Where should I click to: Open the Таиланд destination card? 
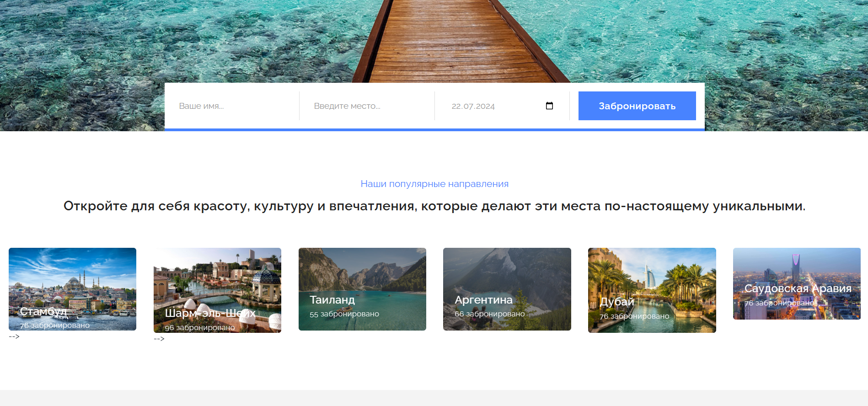coord(362,289)
